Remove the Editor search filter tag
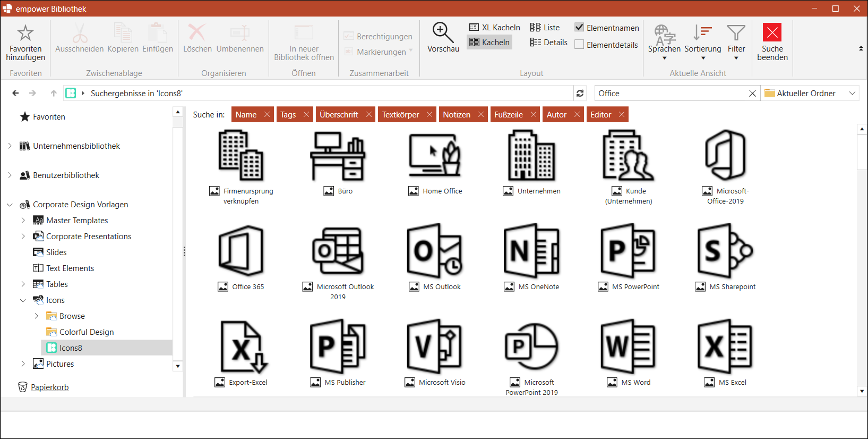Viewport: 868px width, 439px height. point(622,114)
